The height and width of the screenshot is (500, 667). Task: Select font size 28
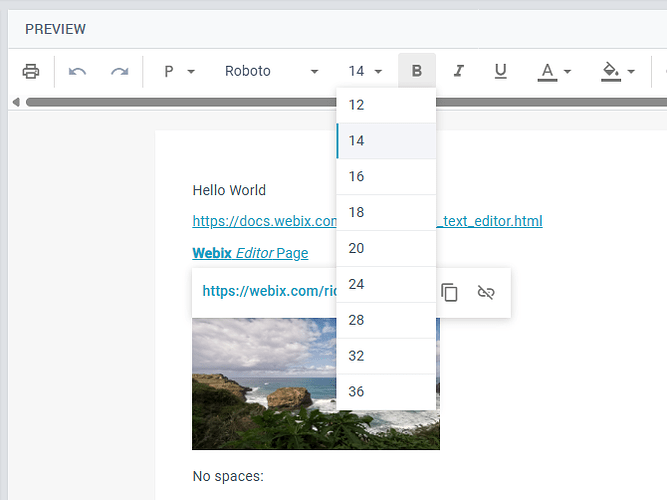click(386, 320)
